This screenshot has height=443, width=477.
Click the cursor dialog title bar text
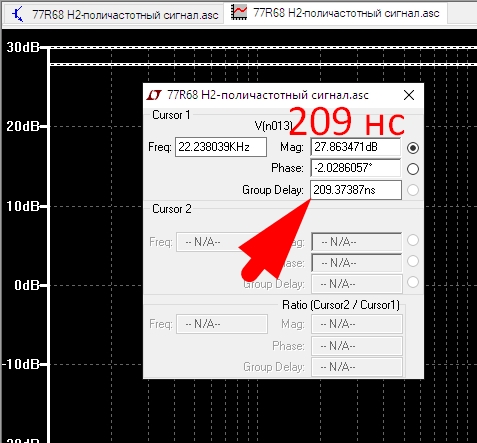point(268,95)
